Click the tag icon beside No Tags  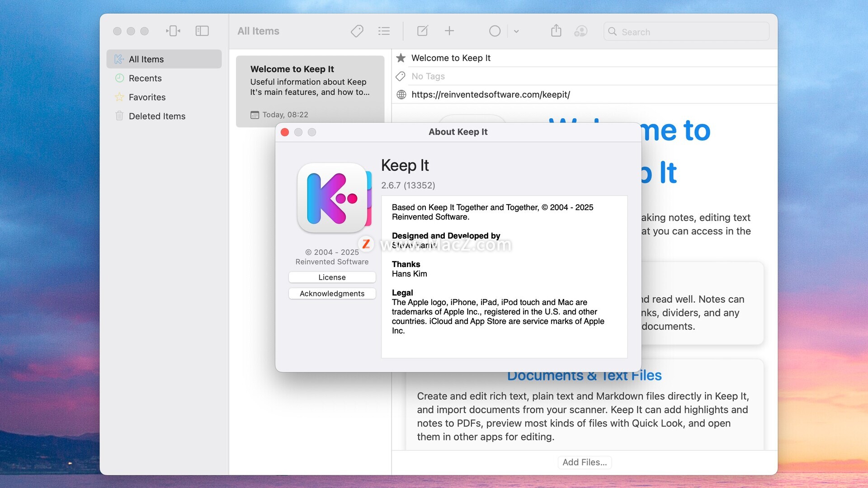(x=401, y=76)
